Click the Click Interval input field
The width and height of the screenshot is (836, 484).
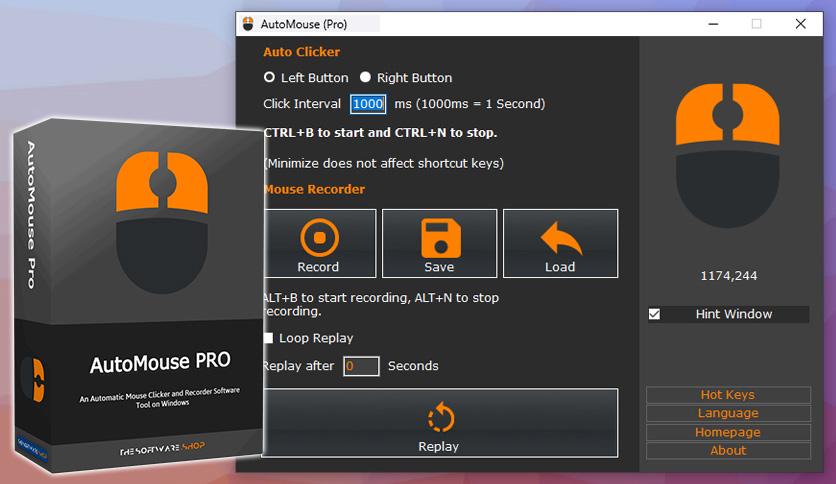[x=368, y=104]
